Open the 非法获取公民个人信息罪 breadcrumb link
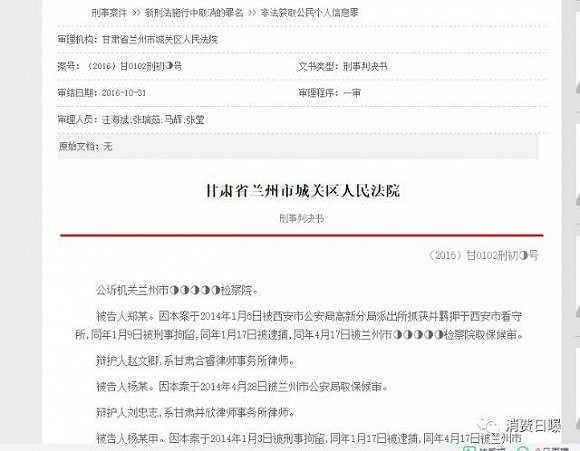Screen dimensions: 580x451 tap(310, 13)
